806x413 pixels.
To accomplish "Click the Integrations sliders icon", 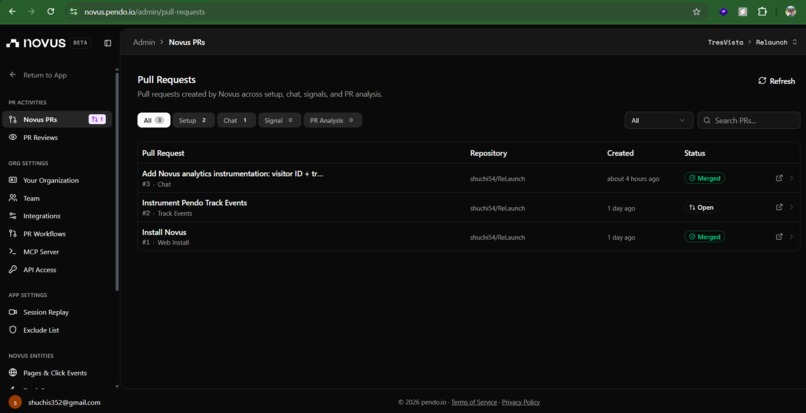I will click(13, 216).
